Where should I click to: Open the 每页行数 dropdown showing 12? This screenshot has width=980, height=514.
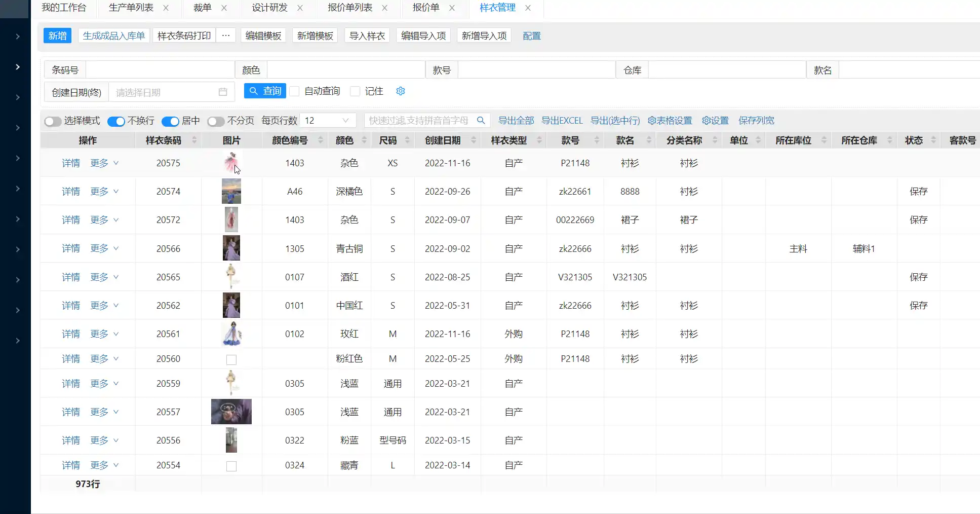click(328, 121)
